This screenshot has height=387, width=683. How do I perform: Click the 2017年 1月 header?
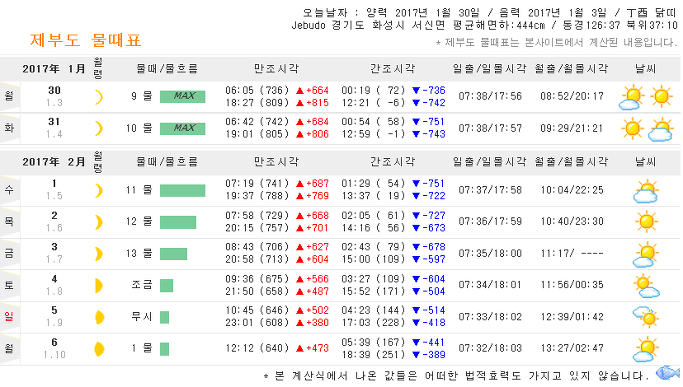(x=54, y=69)
